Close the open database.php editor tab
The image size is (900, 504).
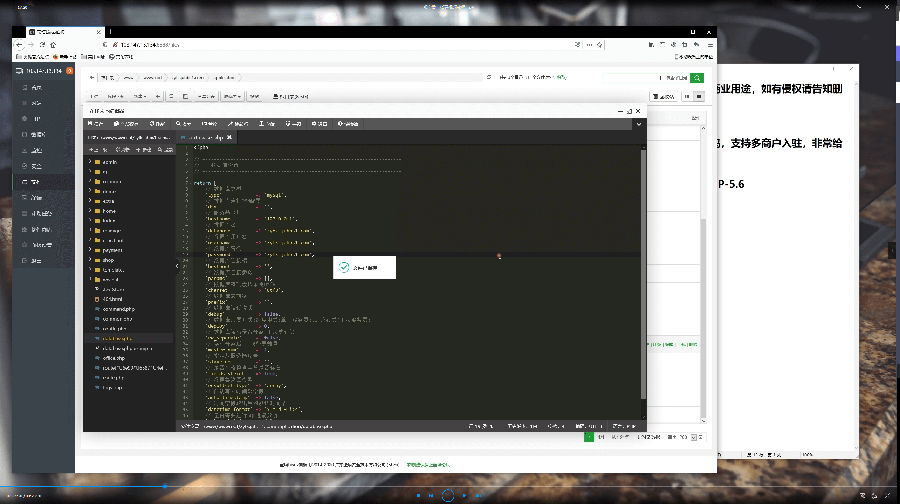[229, 137]
